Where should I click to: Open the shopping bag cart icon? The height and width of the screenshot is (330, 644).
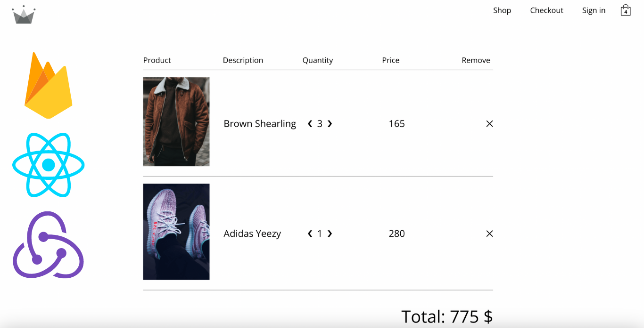point(626,10)
